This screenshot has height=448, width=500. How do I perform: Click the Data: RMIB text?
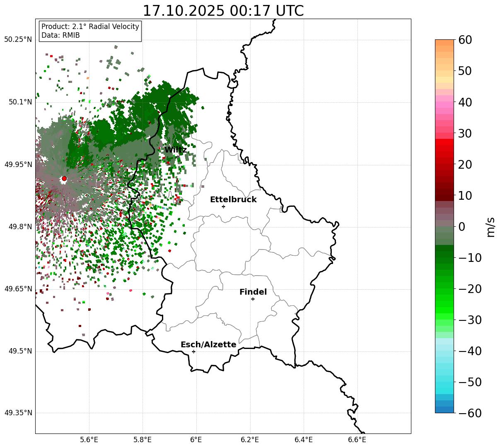(x=60, y=36)
